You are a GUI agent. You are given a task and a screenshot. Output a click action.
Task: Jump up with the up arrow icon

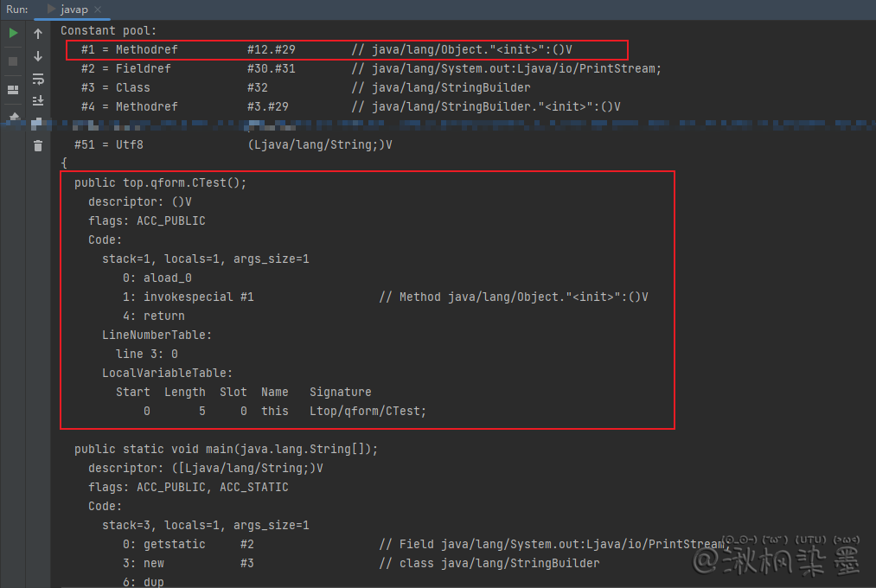pos(38,34)
